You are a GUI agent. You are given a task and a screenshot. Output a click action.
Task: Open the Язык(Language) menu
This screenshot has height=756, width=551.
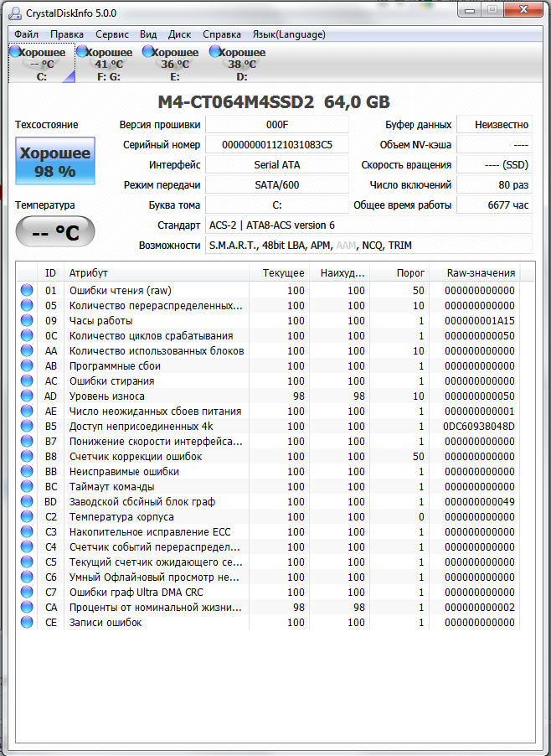click(289, 34)
